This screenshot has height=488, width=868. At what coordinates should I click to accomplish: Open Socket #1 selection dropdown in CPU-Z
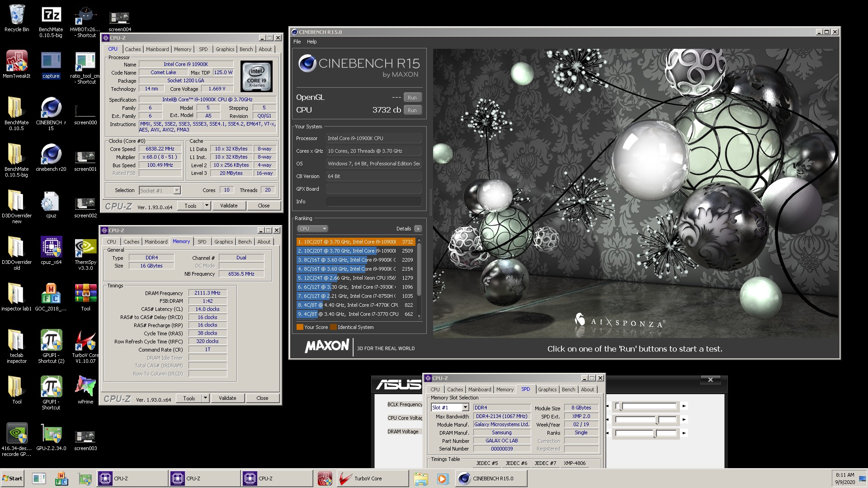point(160,191)
